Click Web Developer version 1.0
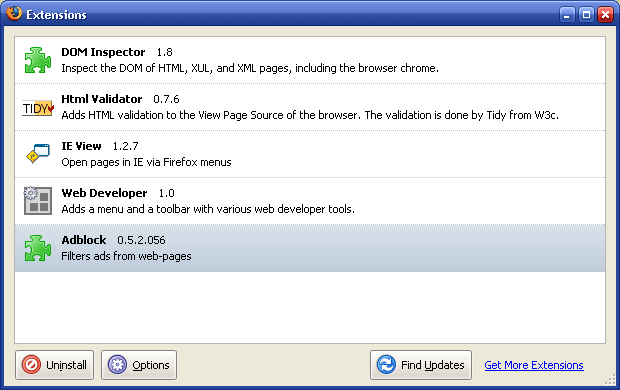The width and height of the screenshot is (620, 390). (x=166, y=193)
